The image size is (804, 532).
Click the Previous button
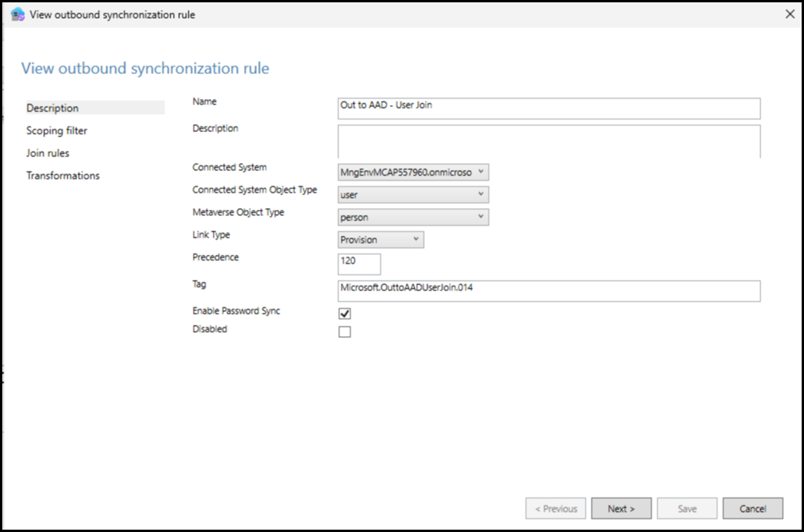[x=556, y=509]
